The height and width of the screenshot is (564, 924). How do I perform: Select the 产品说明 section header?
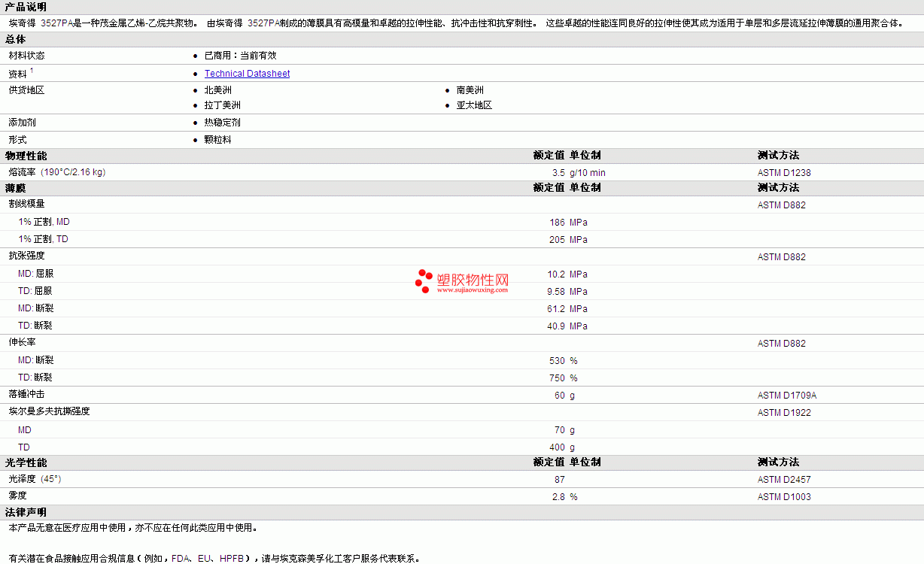click(26, 7)
